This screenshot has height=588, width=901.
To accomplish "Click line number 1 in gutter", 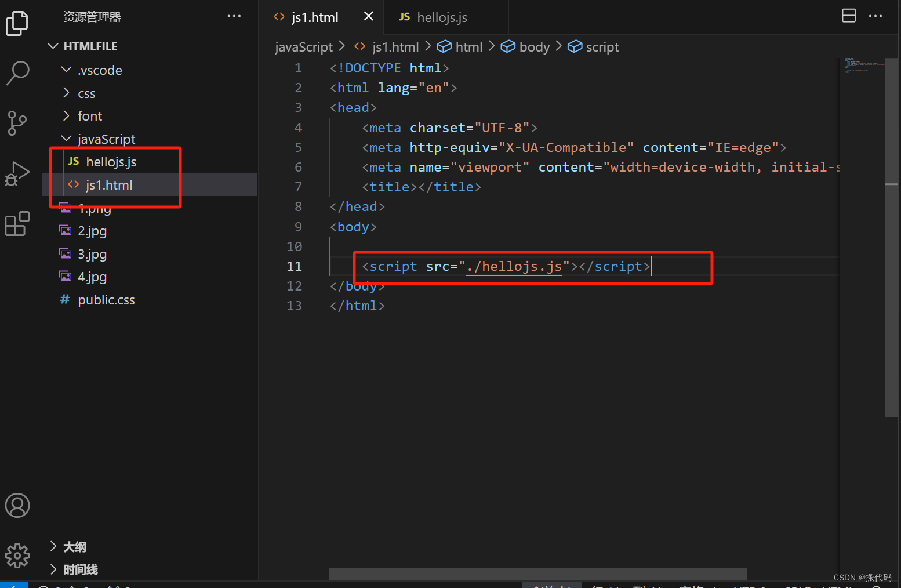I will 298,68.
